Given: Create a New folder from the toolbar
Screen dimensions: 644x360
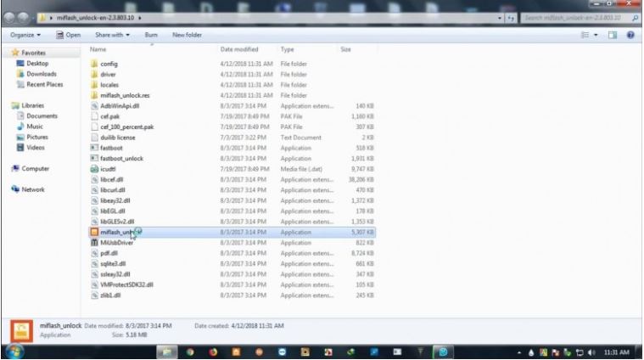Looking at the screenshot, I should tap(187, 35).
